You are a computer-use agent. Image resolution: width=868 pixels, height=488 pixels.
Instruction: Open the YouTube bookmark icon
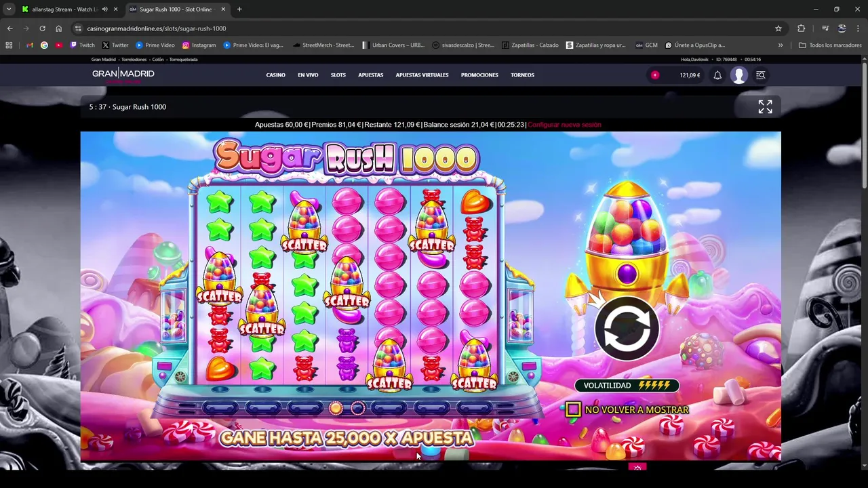59,45
